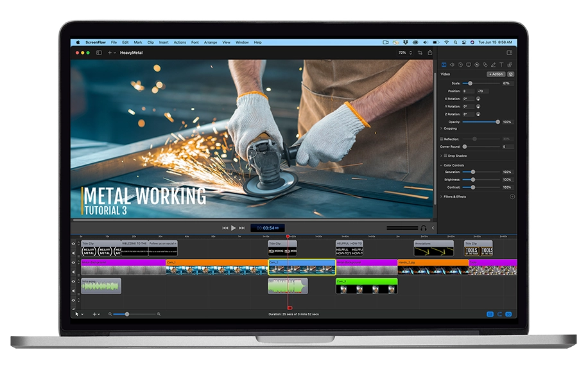The width and height of the screenshot is (588, 368).
Task: Hide the Intro song audio track eye icon
Action: pos(73,281)
